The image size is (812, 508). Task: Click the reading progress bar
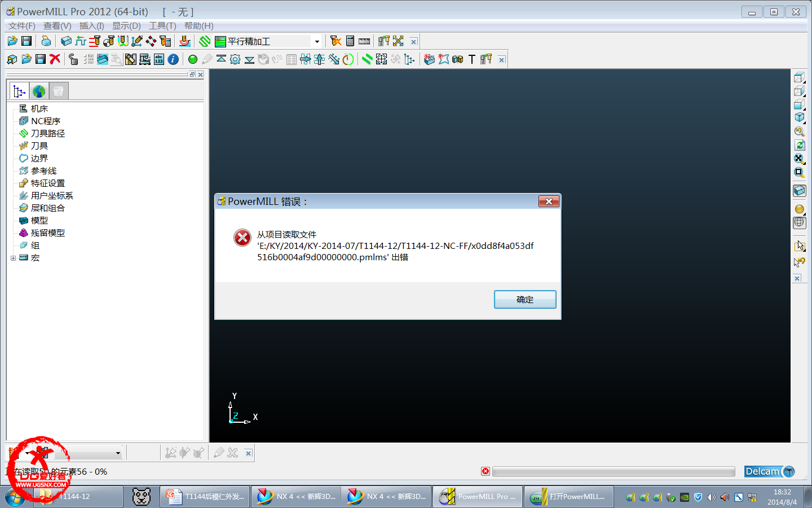[x=614, y=471]
